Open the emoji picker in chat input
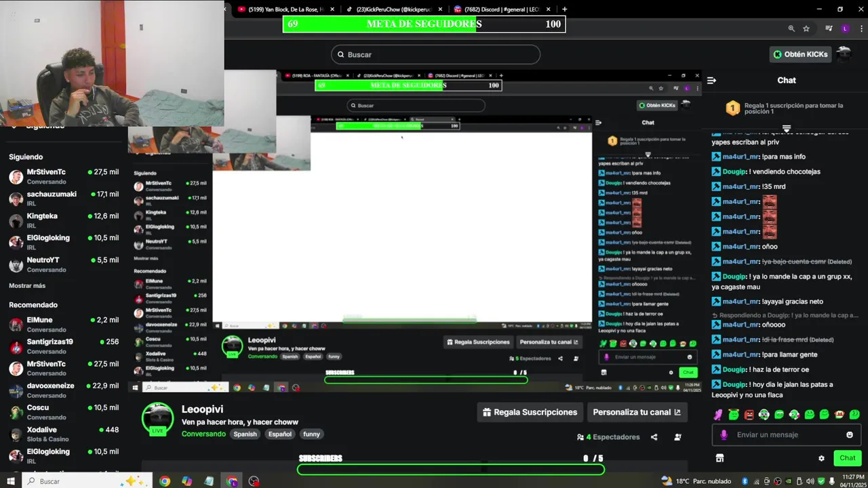The height and width of the screenshot is (488, 868). point(850,434)
